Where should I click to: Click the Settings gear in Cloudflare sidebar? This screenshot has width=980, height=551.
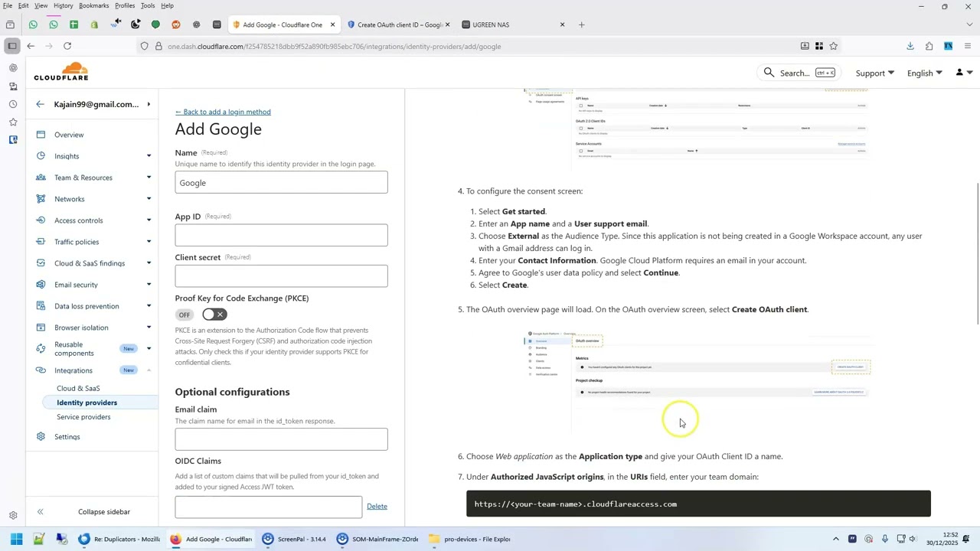[41, 437]
